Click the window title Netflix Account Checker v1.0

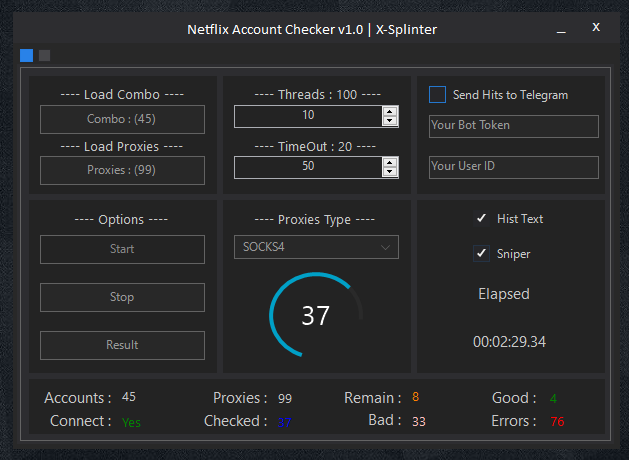275,30
